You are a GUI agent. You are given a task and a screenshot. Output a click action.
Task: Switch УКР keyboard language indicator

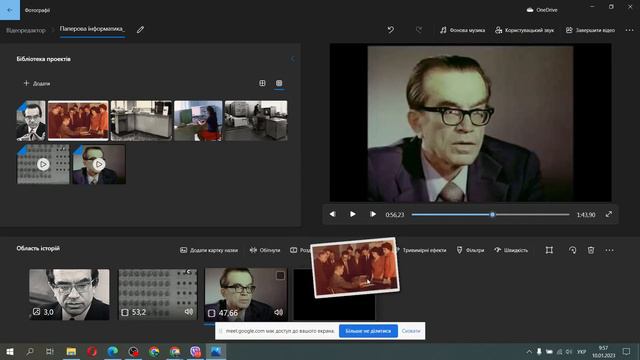point(582,351)
